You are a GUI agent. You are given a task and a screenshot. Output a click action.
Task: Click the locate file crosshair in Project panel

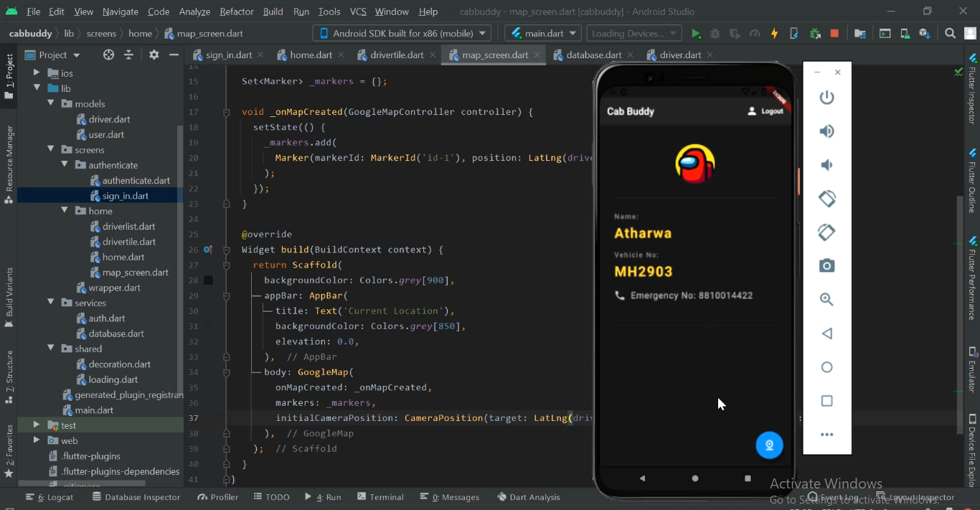tap(108, 55)
